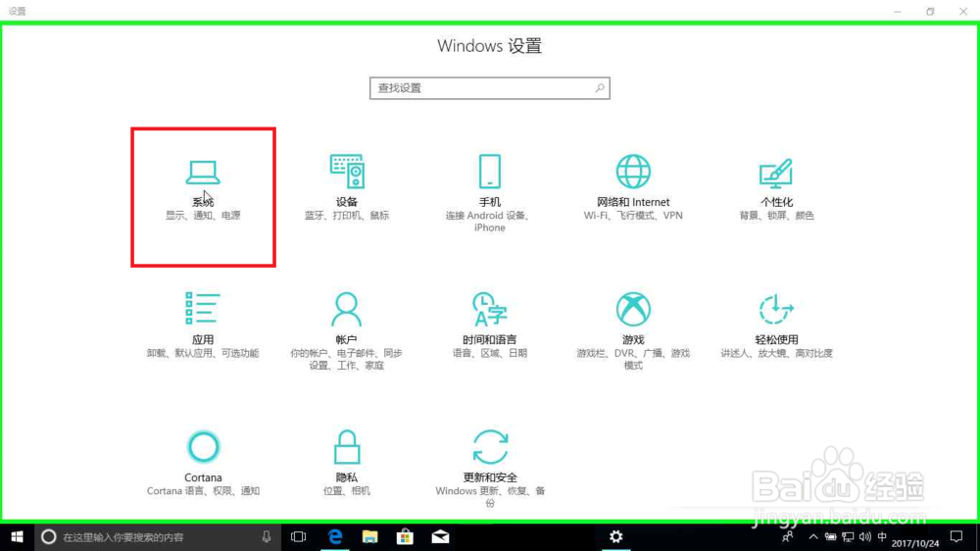Click the 2017/10/24 date on the taskbar

915,543
